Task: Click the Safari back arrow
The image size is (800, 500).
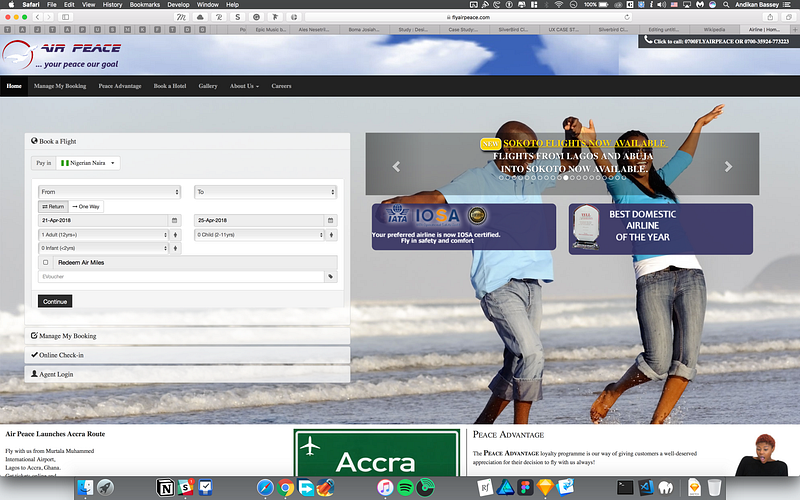Action: (37, 17)
